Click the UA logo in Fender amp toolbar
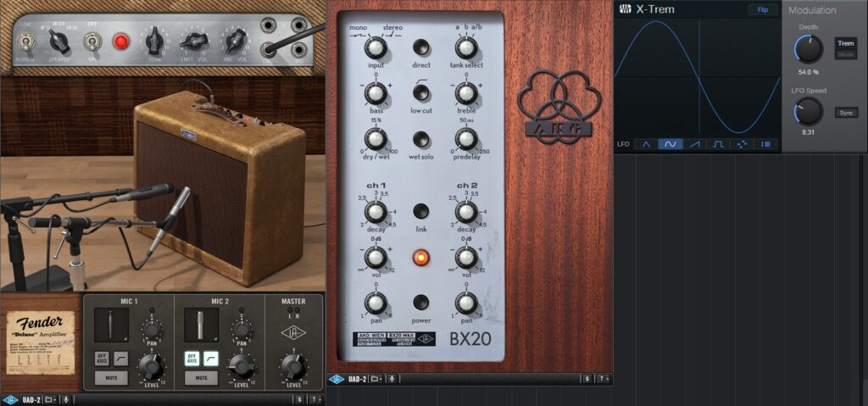This screenshot has width=868, height=406. (10, 399)
